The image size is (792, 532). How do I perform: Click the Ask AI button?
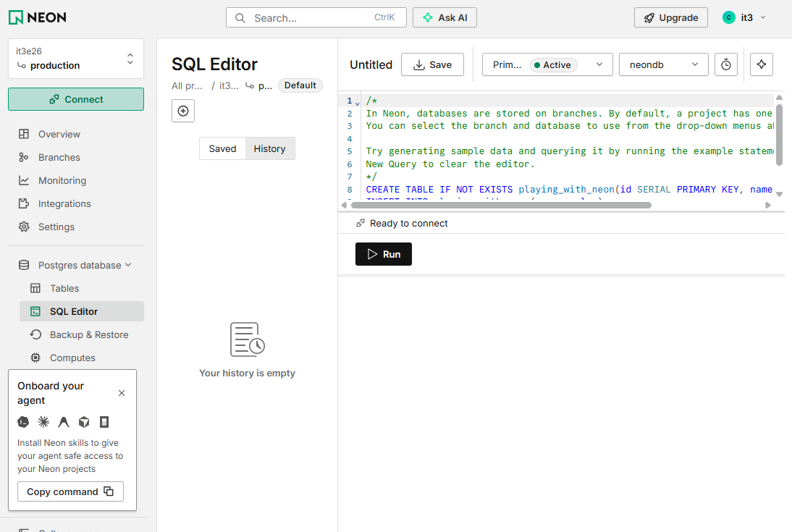(x=445, y=17)
